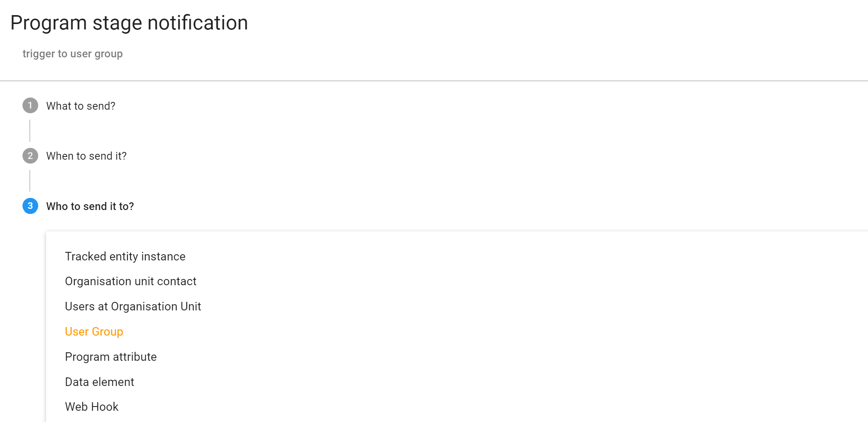
Task: Select Tracked entity instance recipient
Action: coord(125,257)
